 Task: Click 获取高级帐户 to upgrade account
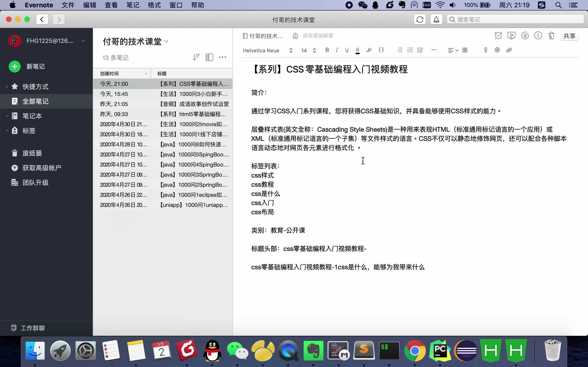(x=41, y=168)
